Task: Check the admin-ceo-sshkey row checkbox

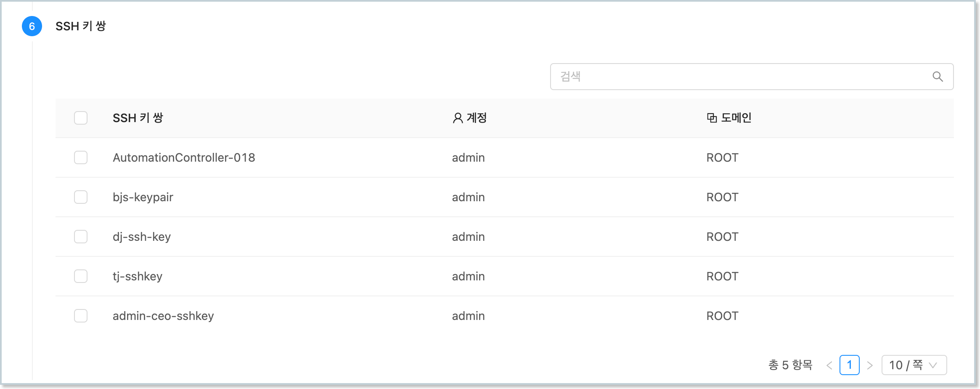Action: pos(81,316)
